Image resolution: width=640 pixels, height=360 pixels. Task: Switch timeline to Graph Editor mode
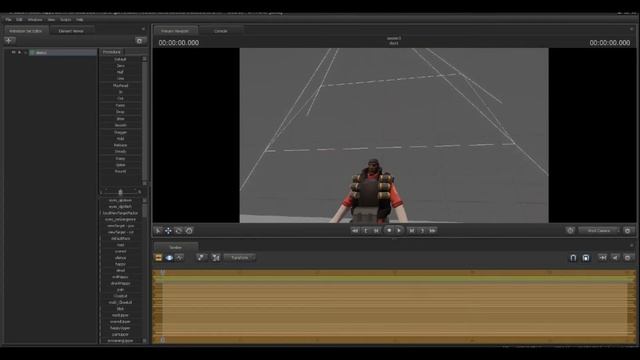coord(179,258)
